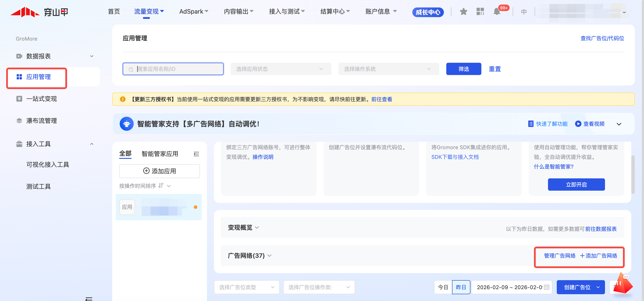Select the 昨日 date option

(461, 287)
